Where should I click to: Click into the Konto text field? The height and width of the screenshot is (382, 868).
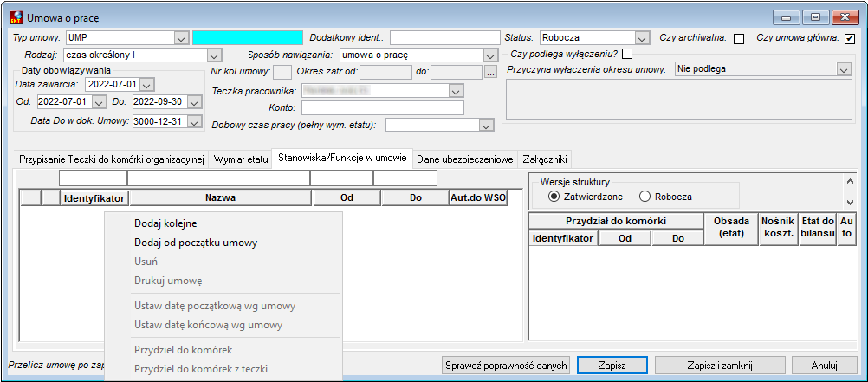(x=383, y=108)
